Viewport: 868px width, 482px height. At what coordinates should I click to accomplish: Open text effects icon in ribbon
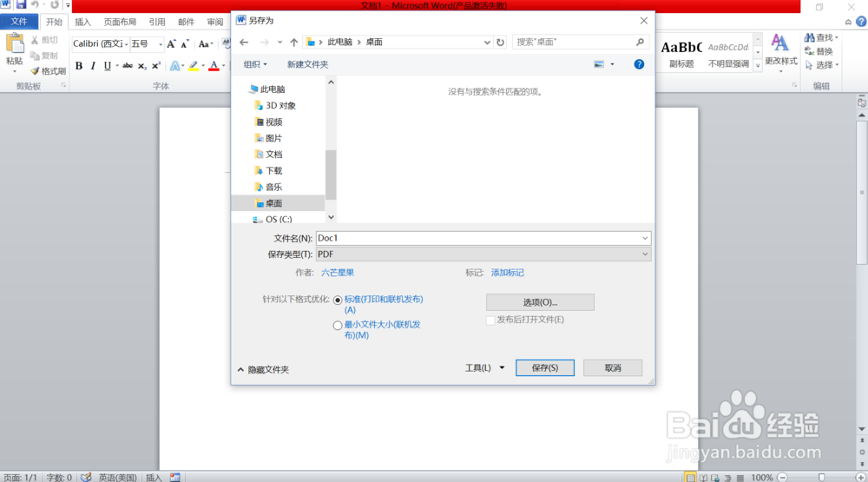click(x=175, y=66)
